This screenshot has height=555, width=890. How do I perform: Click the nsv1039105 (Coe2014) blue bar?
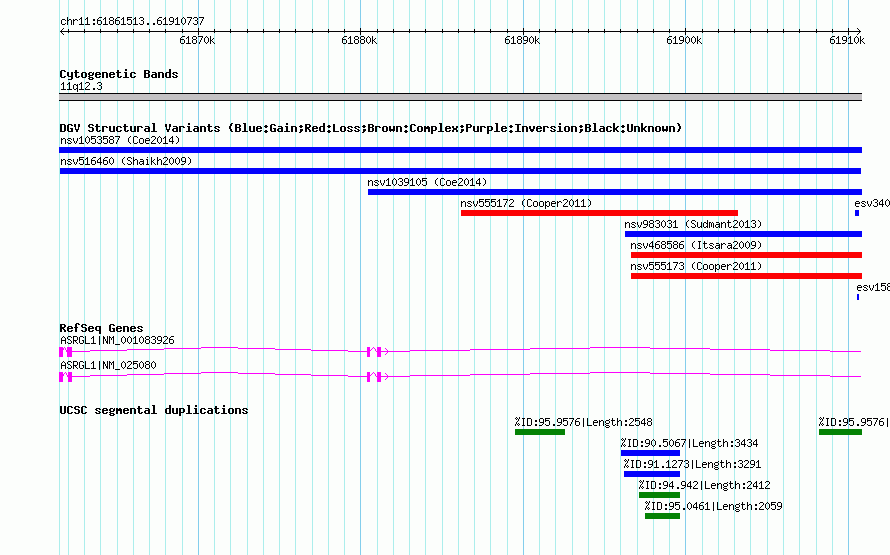[615, 192]
